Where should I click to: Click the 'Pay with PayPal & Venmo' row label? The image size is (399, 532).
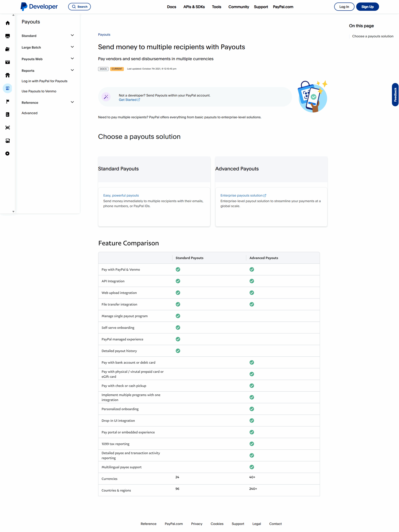[x=121, y=269]
